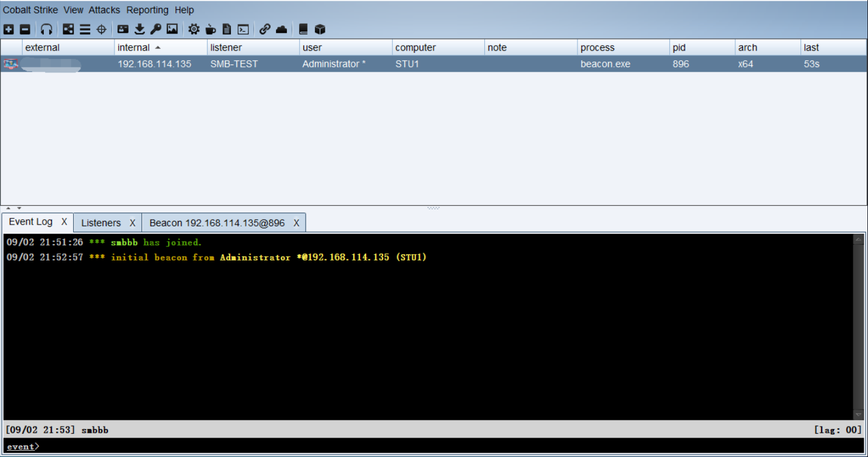Open credentials ID-card icon
Viewport: 868px width, 457px height.
pos(123,29)
